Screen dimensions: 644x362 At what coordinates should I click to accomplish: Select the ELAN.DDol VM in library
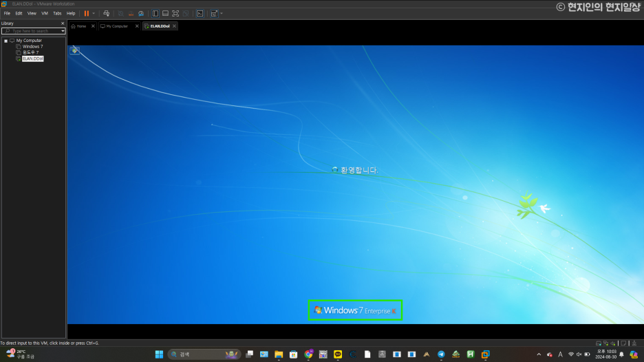coord(32,58)
